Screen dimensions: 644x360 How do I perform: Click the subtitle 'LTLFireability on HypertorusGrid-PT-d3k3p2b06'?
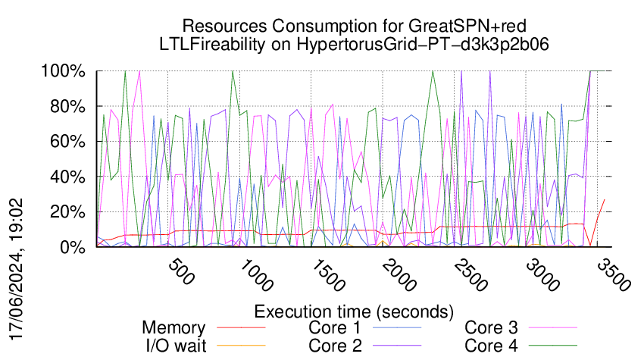(354, 44)
